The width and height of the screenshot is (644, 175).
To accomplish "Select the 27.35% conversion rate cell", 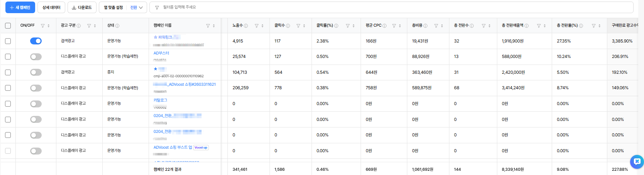I will 564,41.
